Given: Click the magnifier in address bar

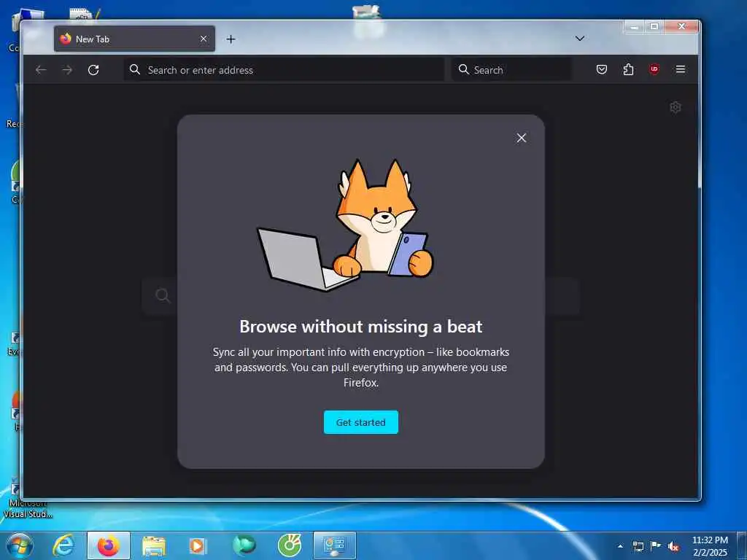Looking at the screenshot, I should coord(135,69).
